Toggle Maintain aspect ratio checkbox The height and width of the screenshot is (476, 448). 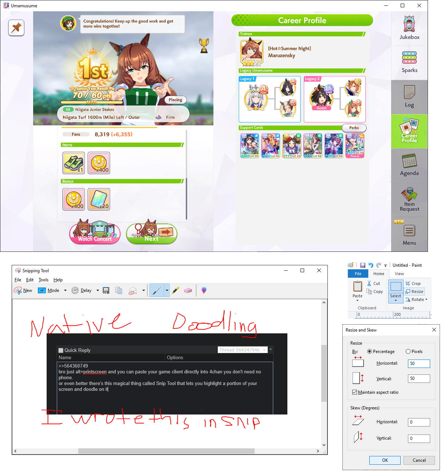[355, 392]
